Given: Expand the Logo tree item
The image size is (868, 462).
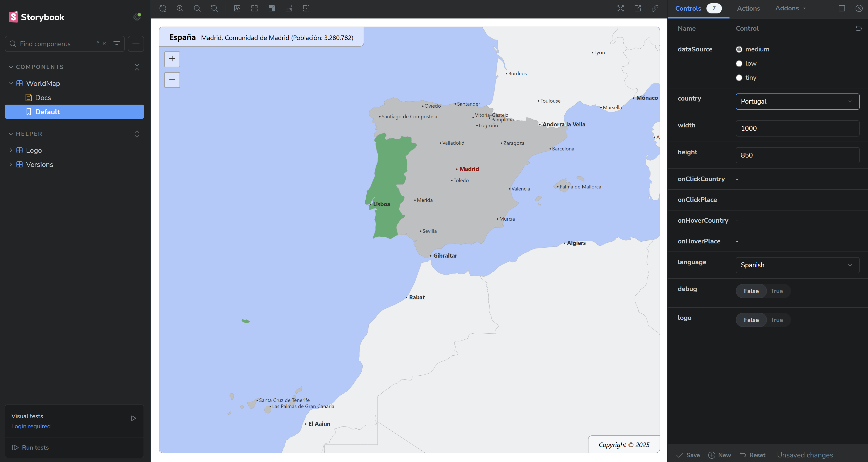Looking at the screenshot, I should [34, 150].
